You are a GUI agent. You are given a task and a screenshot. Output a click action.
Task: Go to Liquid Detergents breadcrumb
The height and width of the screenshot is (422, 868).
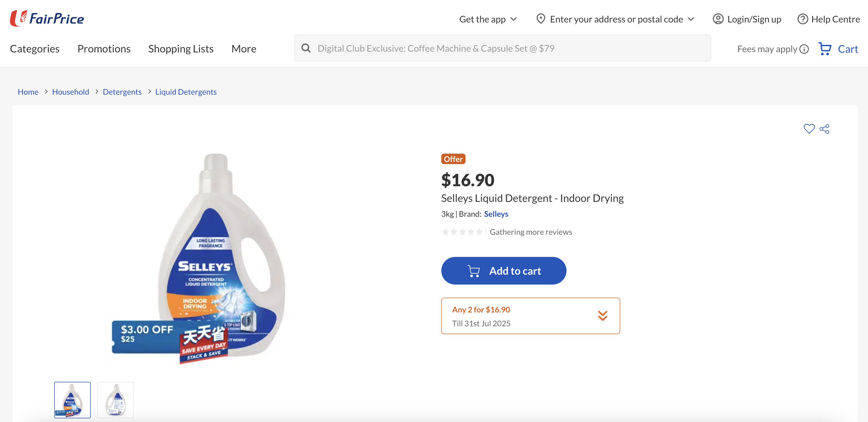pos(186,92)
